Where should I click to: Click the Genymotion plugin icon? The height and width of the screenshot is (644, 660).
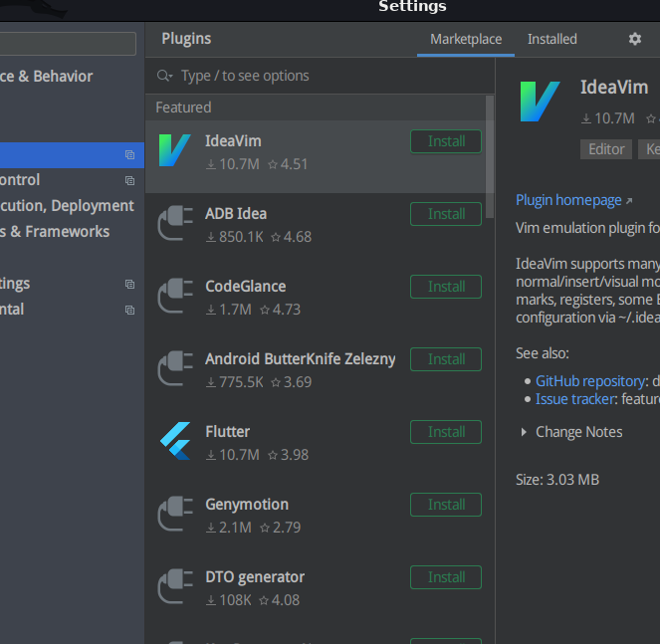point(175,514)
